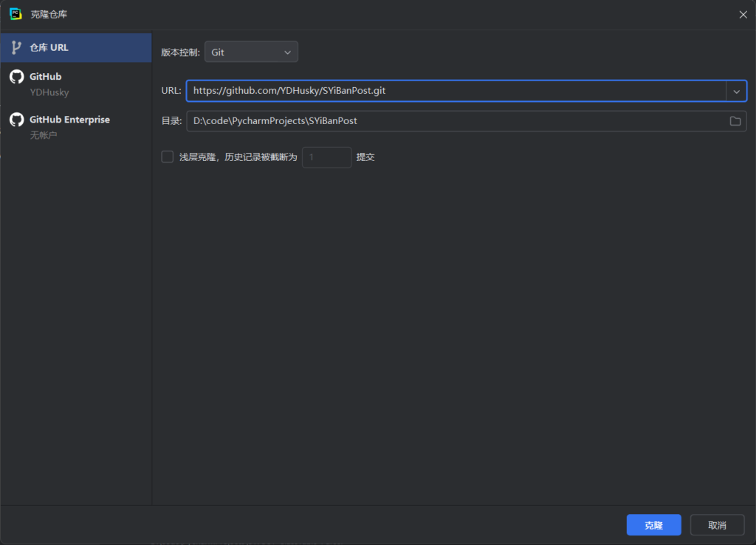Open the 版本控制 Git dropdown
This screenshot has width=756, height=545.
click(251, 52)
